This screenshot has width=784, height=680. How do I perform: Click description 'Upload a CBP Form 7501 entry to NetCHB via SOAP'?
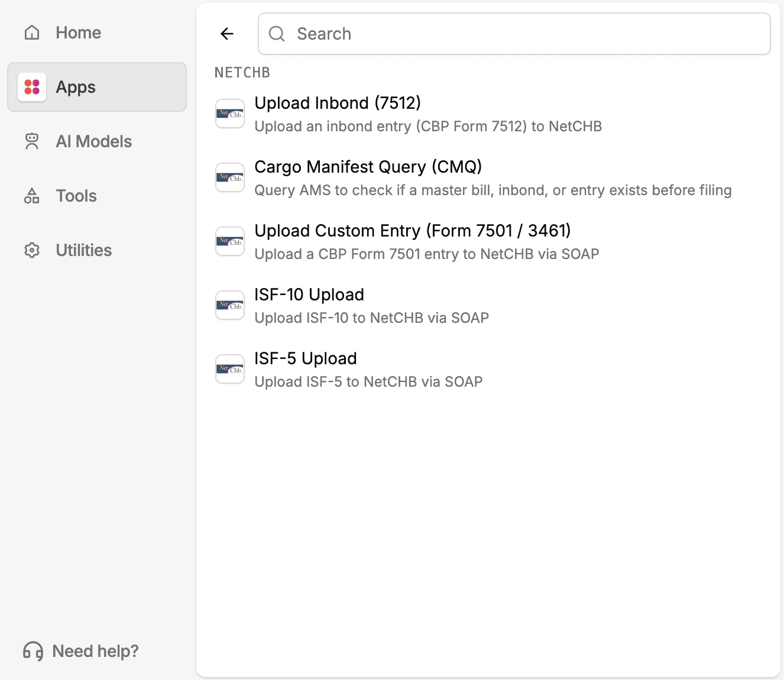coord(427,254)
